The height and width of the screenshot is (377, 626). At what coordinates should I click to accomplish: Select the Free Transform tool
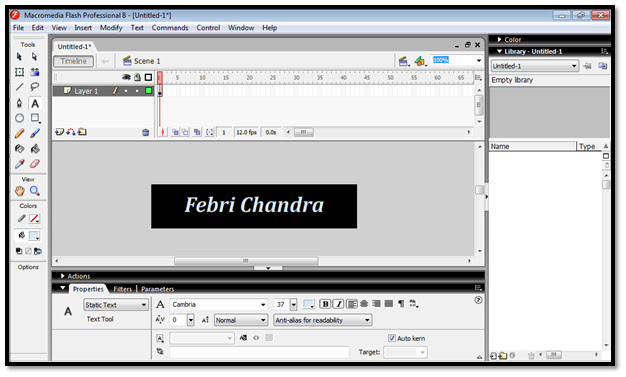pos(19,72)
